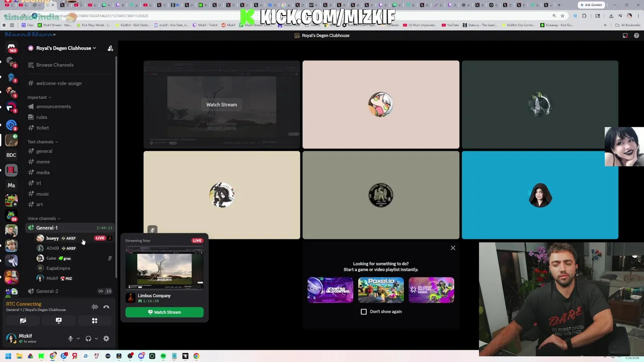Screen dimensions: 644x362
Task: Close the activity suggestion panel
Action: [x=453, y=248]
